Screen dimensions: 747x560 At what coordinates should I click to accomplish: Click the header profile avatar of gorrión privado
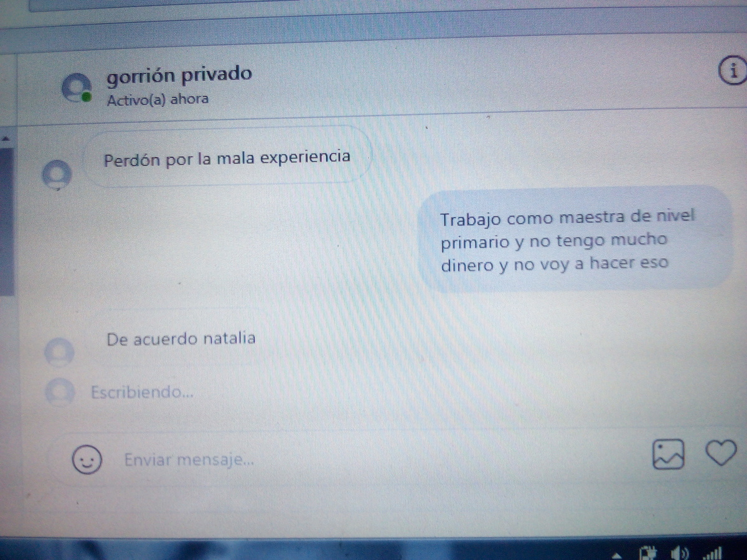pyautogui.click(x=77, y=88)
